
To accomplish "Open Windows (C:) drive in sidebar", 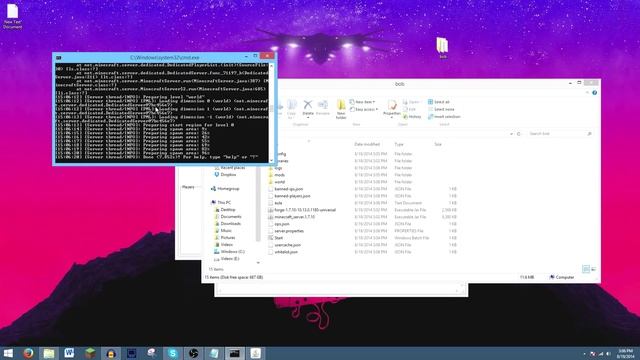I will pos(229,252).
